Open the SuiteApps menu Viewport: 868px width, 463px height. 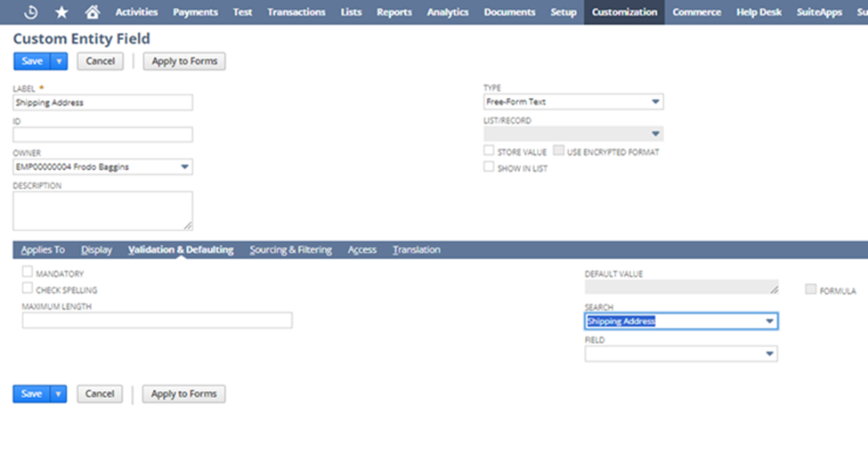pyautogui.click(x=819, y=12)
